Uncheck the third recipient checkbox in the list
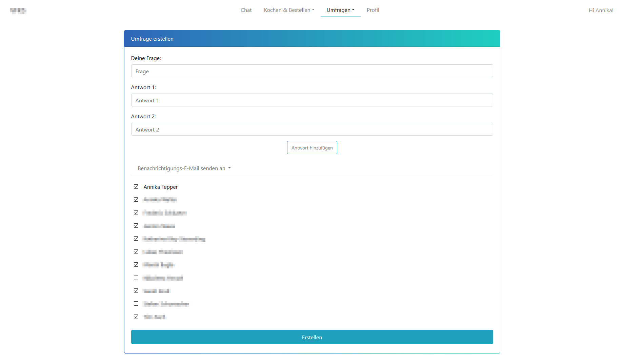The width and height of the screenshot is (624, 364). [136, 213]
